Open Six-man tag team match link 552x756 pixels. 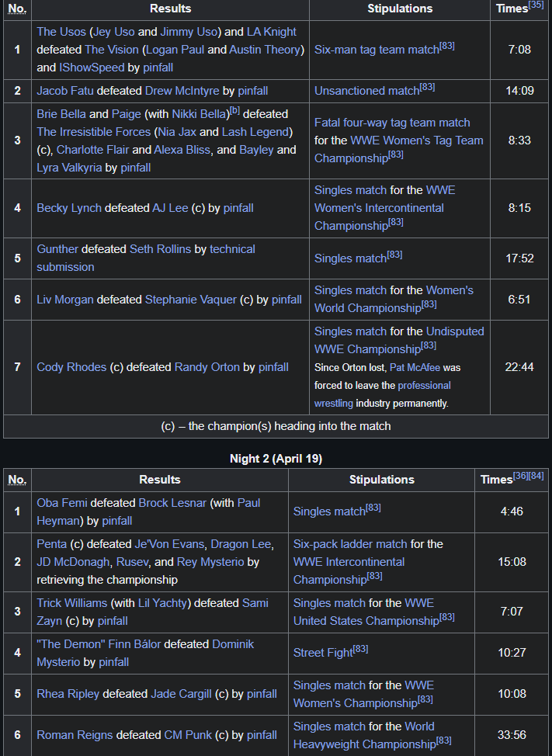coord(377,50)
